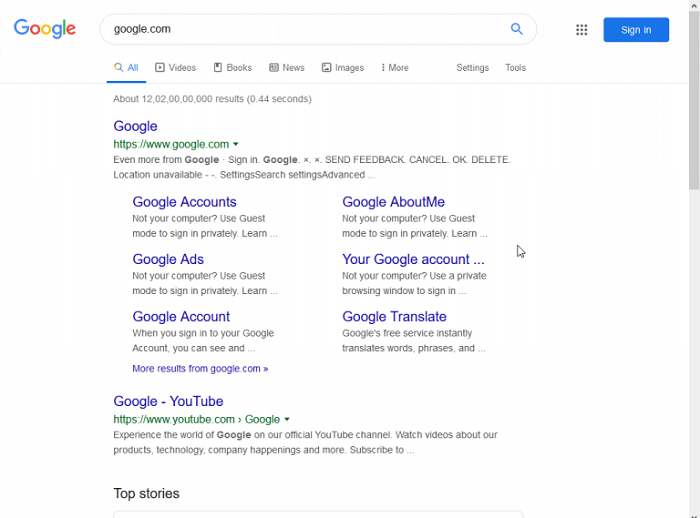The width and height of the screenshot is (700, 518).
Task: Click the blue search magnifier icon
Action: point(517,29)
